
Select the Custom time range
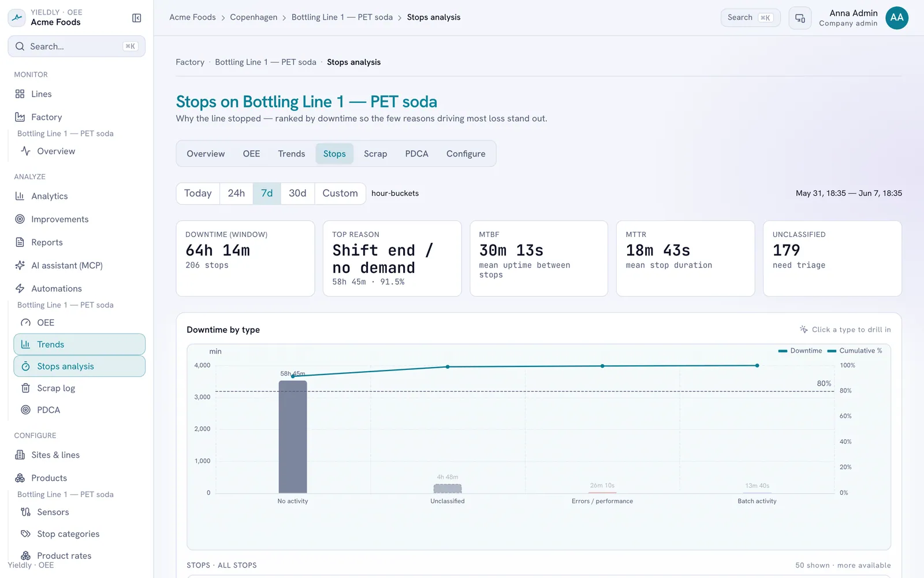click(340, 193)
